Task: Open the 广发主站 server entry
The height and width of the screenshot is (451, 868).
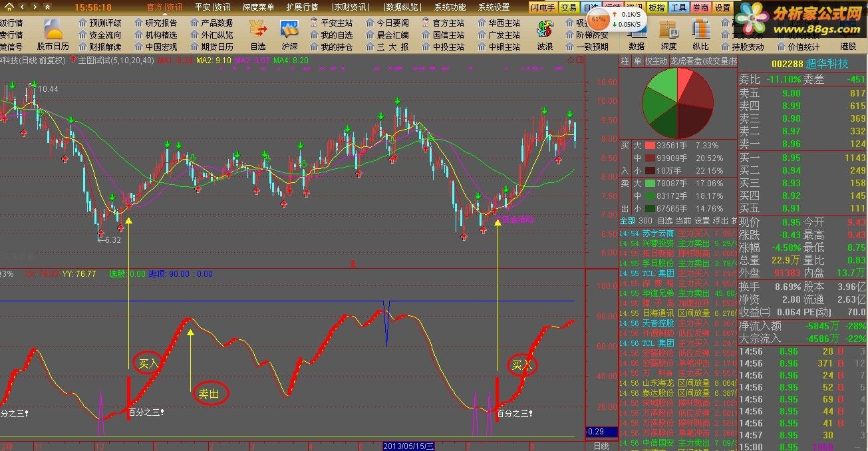Action: [499, 35]
